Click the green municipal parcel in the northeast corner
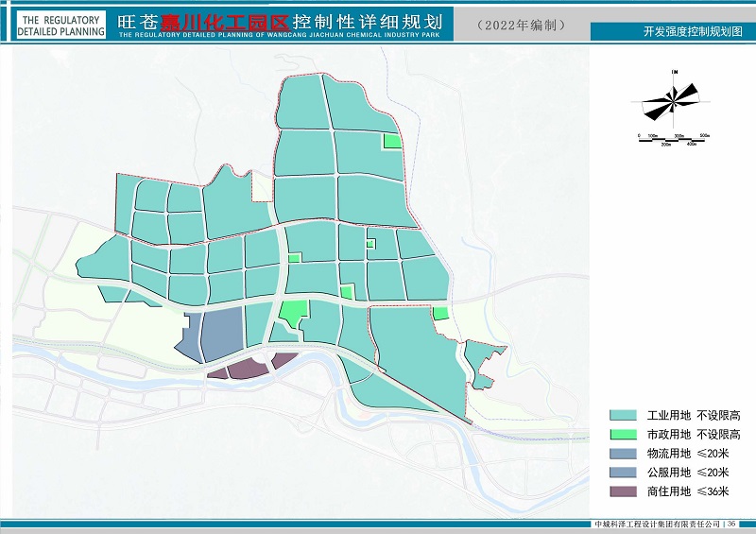Image resolution: width=756 pixels, height=534 pixels. click(x=391, y=141)
